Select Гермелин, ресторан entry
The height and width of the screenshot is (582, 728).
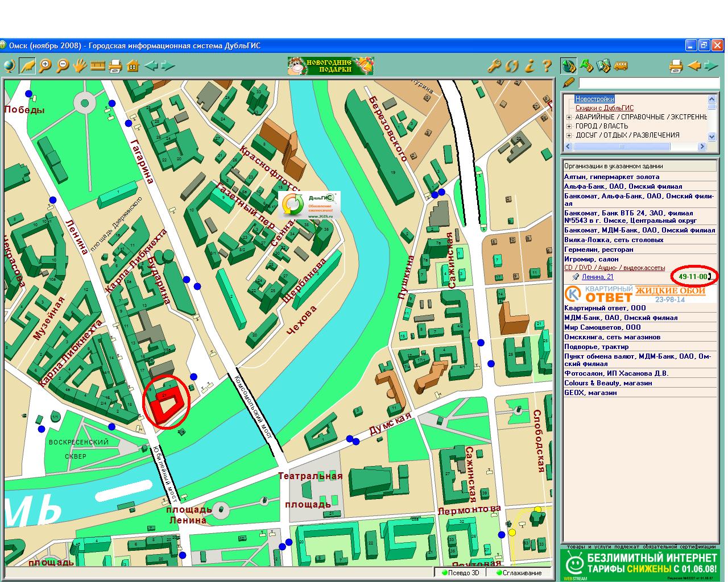click(640, 250)
